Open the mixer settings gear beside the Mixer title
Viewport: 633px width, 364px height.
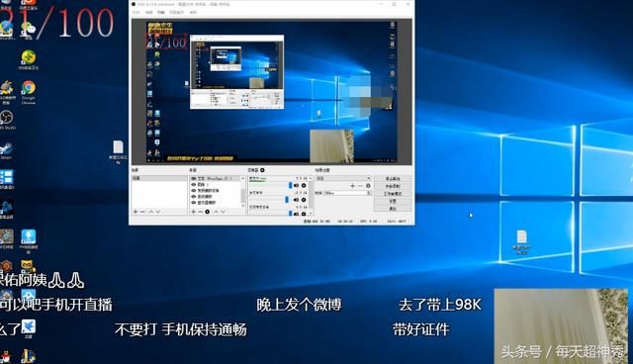[x=262, y=170]
